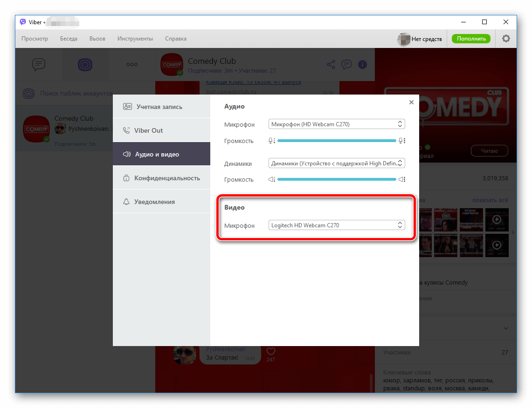
Task: Open the Динамики device dropdown
Action: click(337, 163)
